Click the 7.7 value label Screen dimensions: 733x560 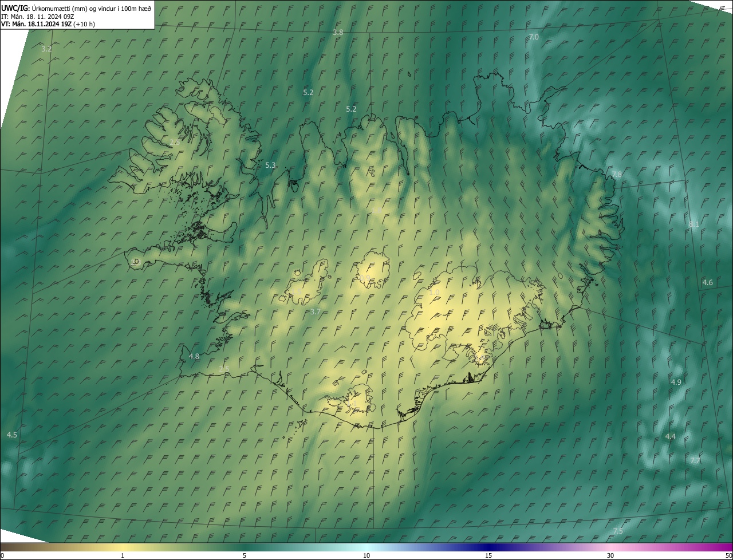click(695, 461)
